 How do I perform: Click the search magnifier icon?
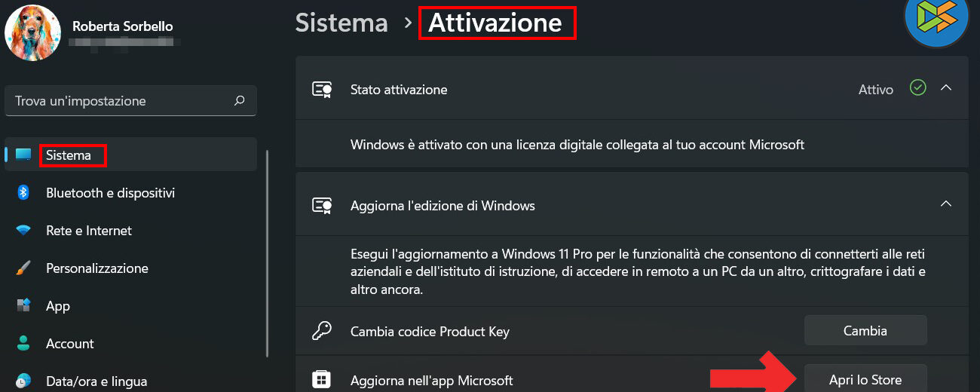click(x=240, y=100)
